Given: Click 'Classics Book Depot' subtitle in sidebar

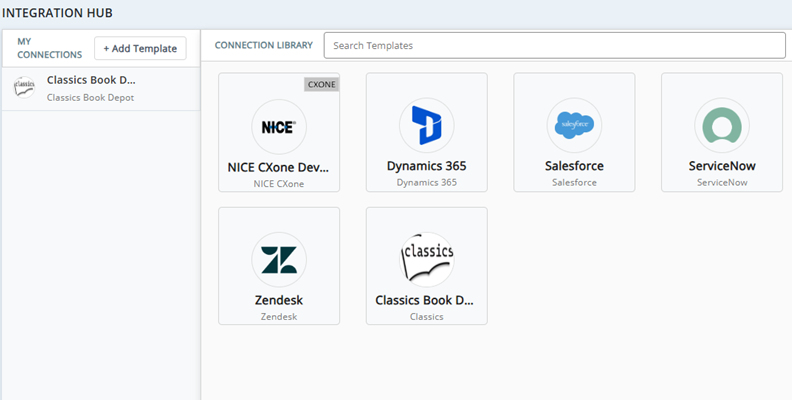Looking at the screenshot, I should (90, 97).
